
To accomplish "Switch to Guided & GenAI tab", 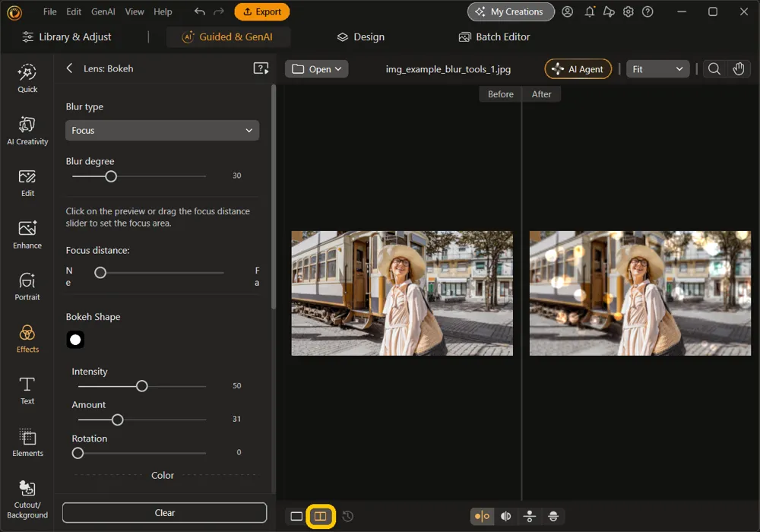I will [228, 36].
